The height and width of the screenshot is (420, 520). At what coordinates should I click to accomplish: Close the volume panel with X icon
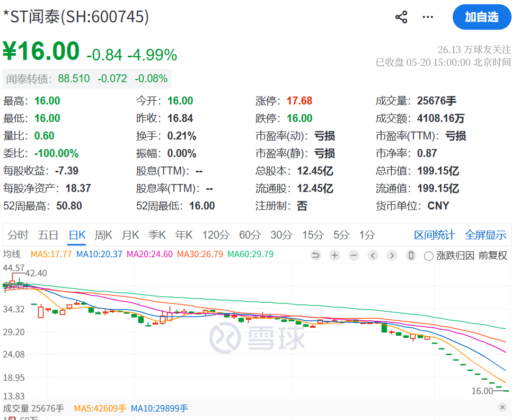(503, 407)
